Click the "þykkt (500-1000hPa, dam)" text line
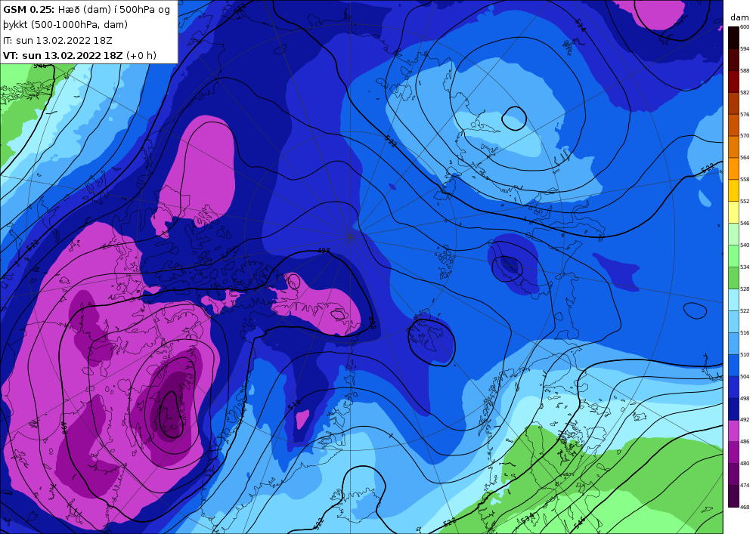 (65, 25)
